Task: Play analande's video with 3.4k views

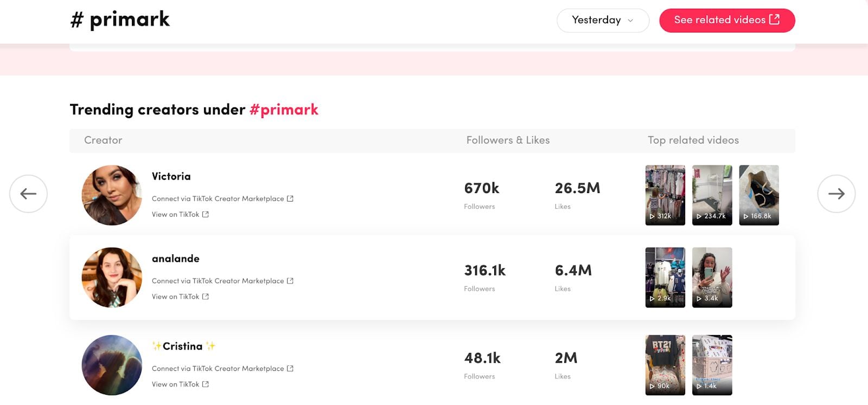Action: tap(712, 278)
